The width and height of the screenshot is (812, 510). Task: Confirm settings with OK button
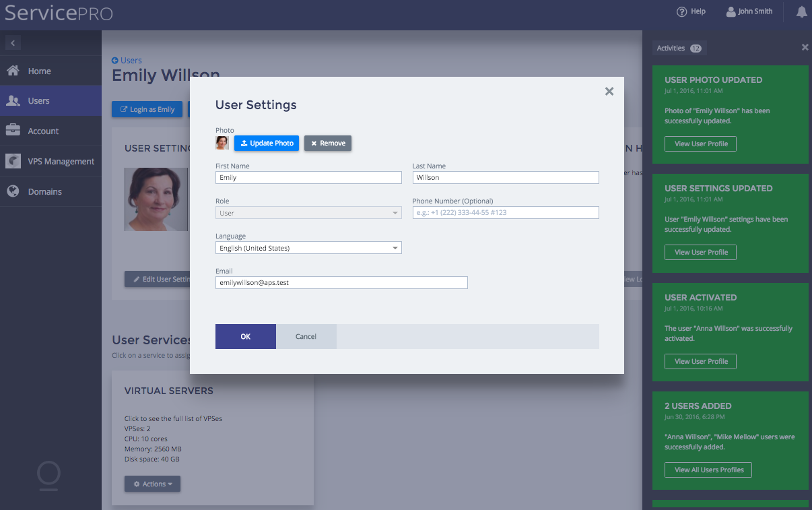245,336
